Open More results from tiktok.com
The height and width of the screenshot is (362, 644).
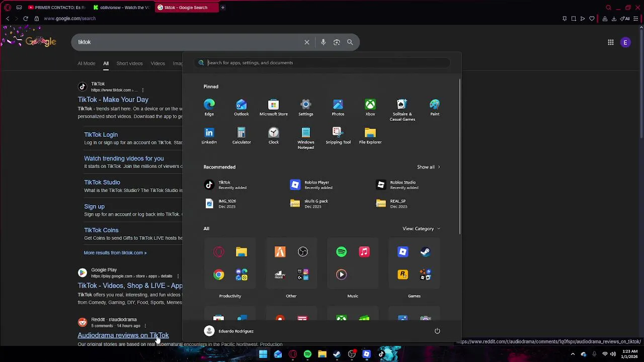click(x=115, y=253)
